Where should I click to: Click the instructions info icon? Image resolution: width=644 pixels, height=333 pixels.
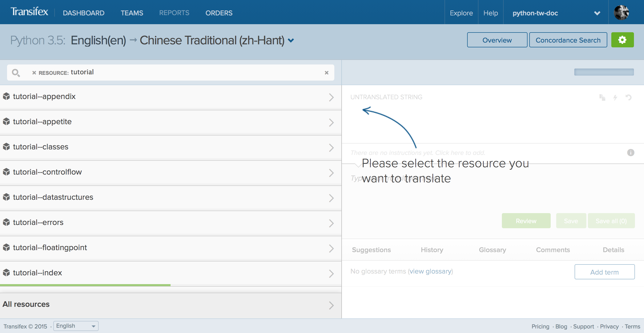coord(630,153)
